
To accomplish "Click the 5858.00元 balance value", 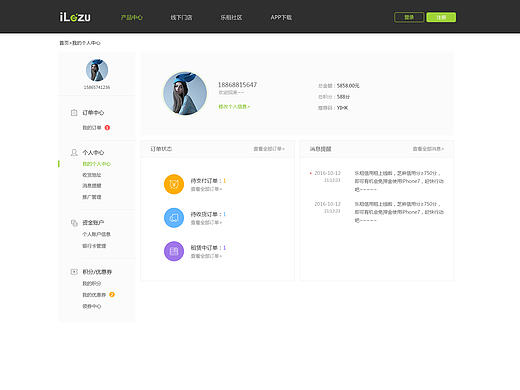I will coord(348,86).
